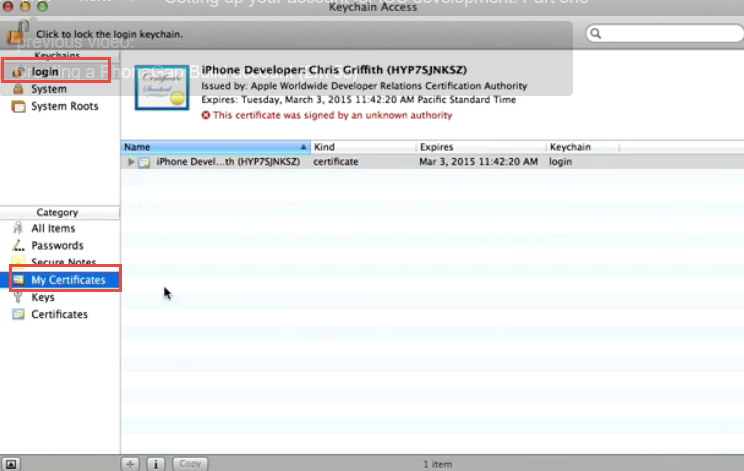Click the System keychain lock icon
Image resolution: width=744 pixels, height=471 pixels.
point(19,89)
